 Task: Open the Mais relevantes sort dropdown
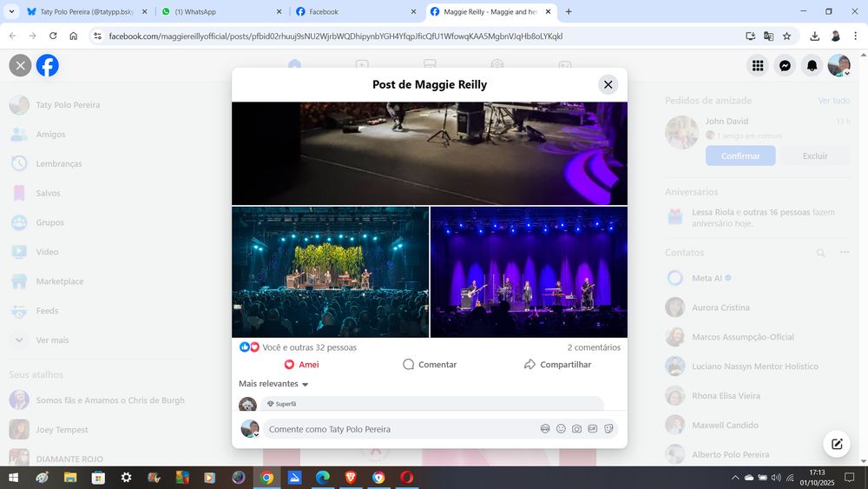tap(273, 383)
